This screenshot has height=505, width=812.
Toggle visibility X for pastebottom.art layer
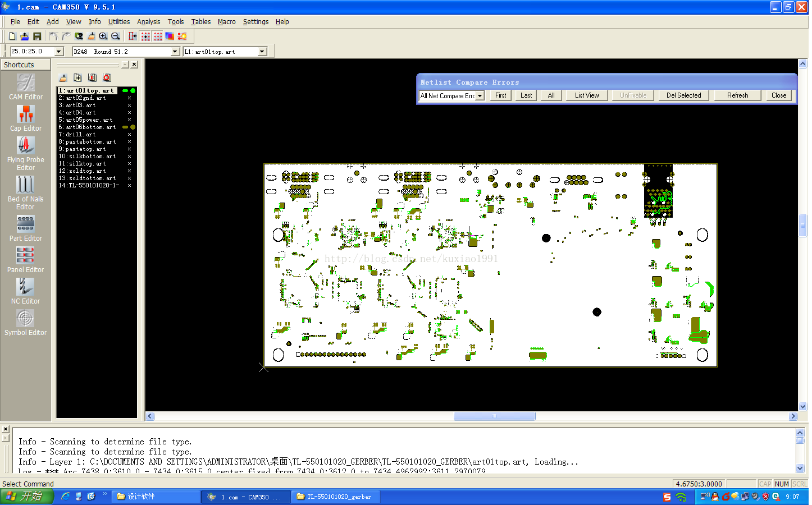(129, 141)
